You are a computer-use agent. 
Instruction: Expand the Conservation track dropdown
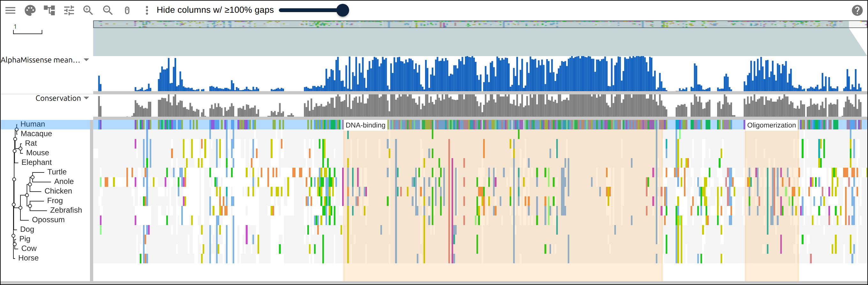tap(86, 98)
